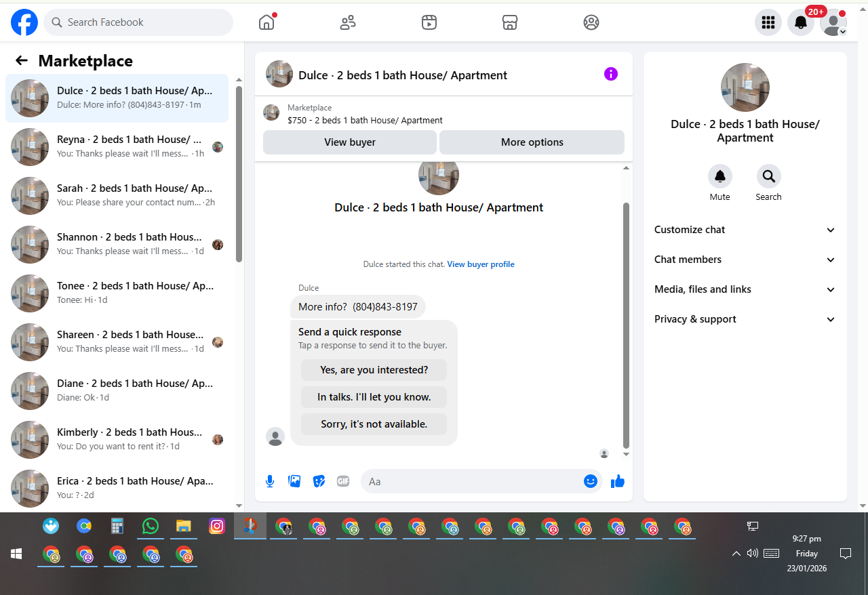Click the More options button
This screenshot has height=595, width=868.
(532, 142)
